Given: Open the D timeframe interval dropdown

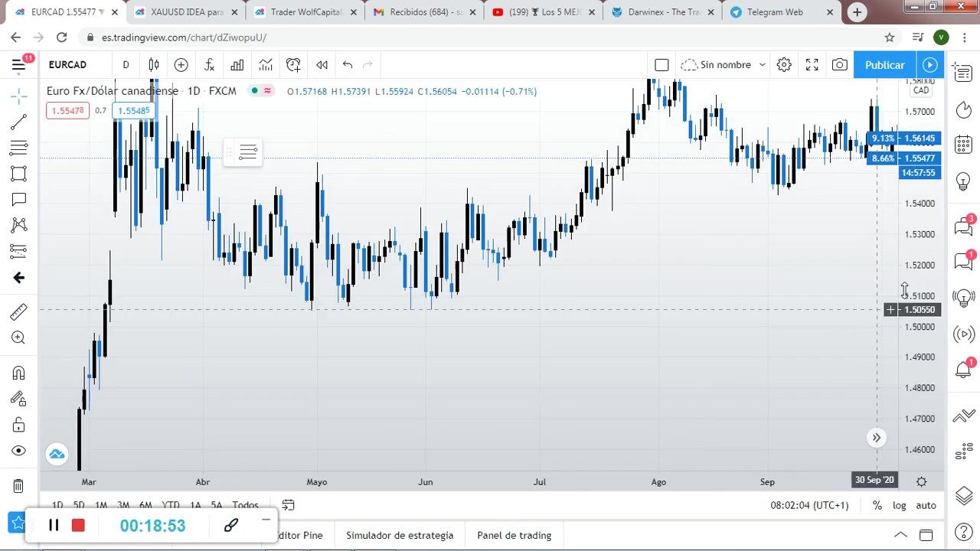Looking at the screenshot, I should (126, 65).
